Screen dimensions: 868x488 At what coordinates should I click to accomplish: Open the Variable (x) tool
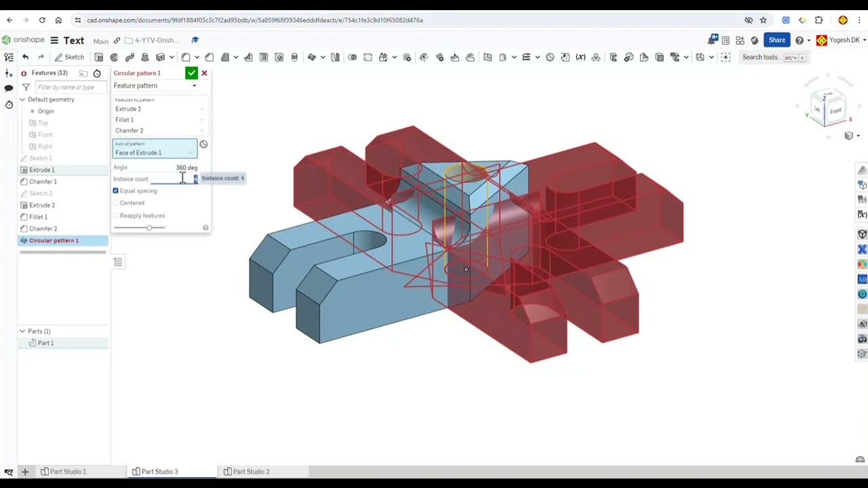[x=580, y=58]
